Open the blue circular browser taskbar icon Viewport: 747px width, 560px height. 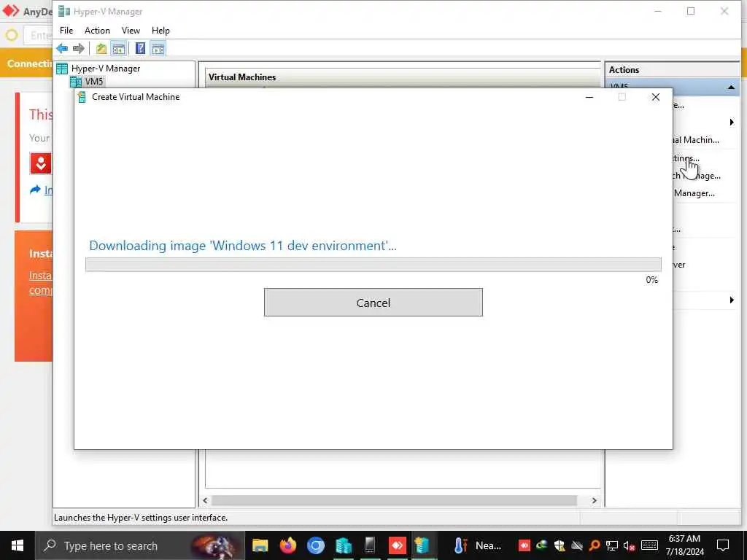pos(315,545)
